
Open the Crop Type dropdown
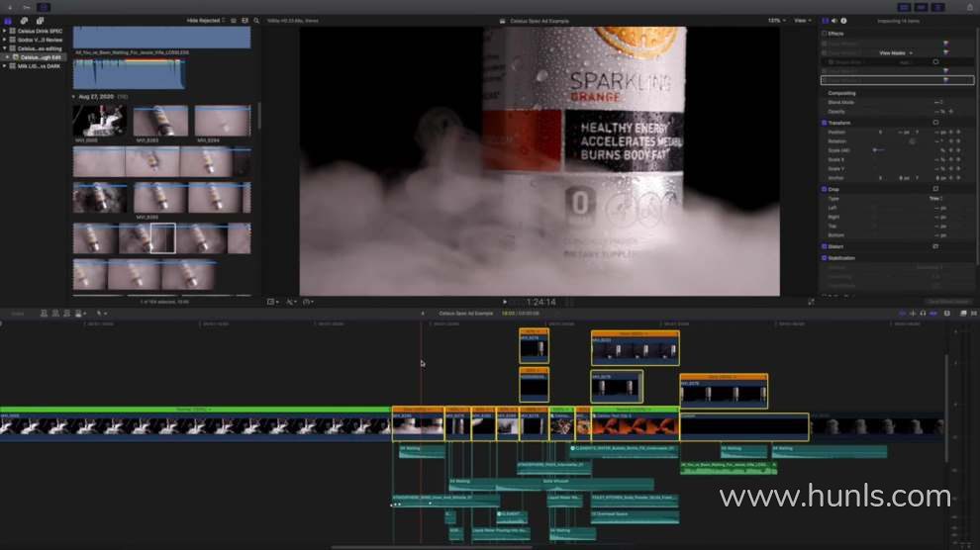(x=935, y=199)
